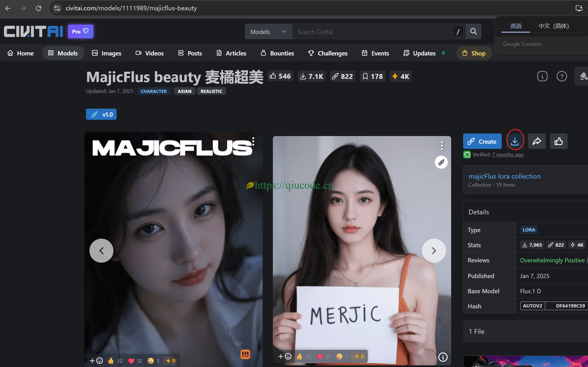The image size is (588, 367).
Task: Share the model with arrow icon
Action: (x=537, y=141)
